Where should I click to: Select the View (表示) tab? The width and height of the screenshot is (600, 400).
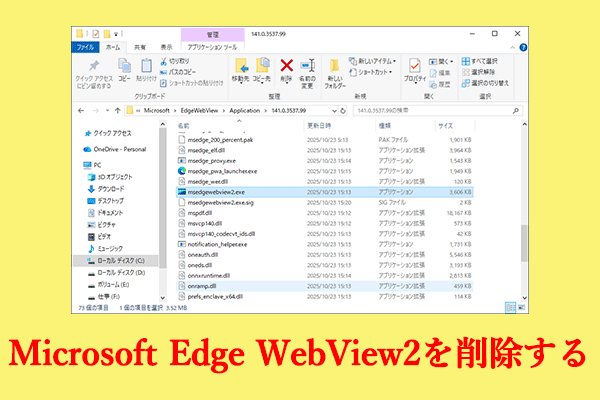pyautogui.click(x=166, y=47)
